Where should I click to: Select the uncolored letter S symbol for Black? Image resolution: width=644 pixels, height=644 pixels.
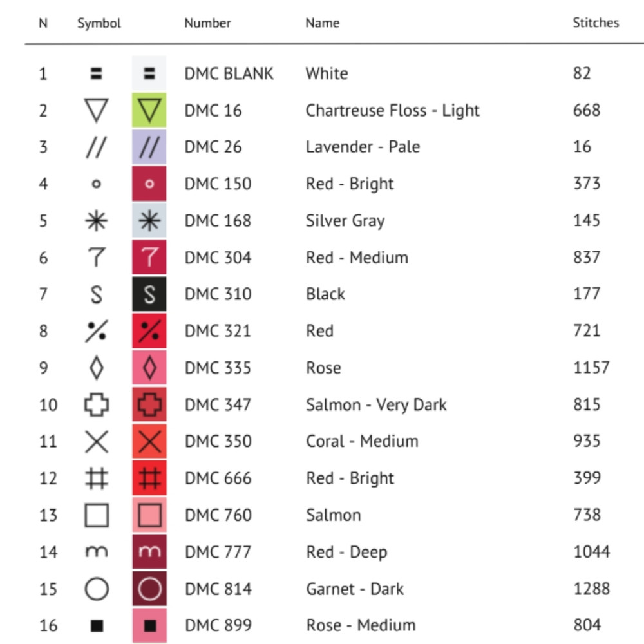[96, 294]
